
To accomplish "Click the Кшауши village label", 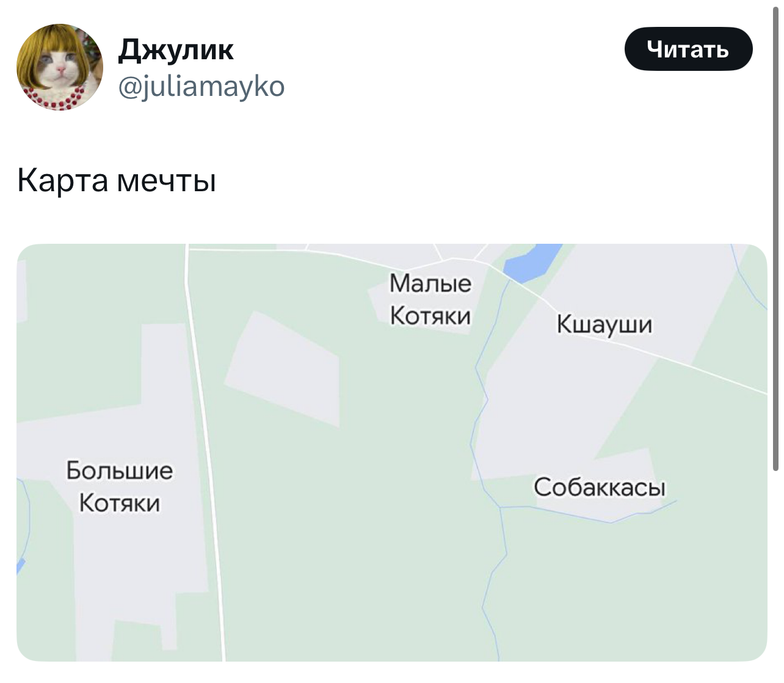I will [604, 324].
